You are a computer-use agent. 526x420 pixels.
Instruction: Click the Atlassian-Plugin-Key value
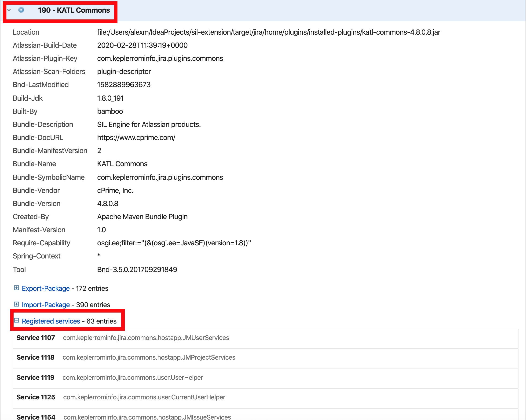pos(160,59)
